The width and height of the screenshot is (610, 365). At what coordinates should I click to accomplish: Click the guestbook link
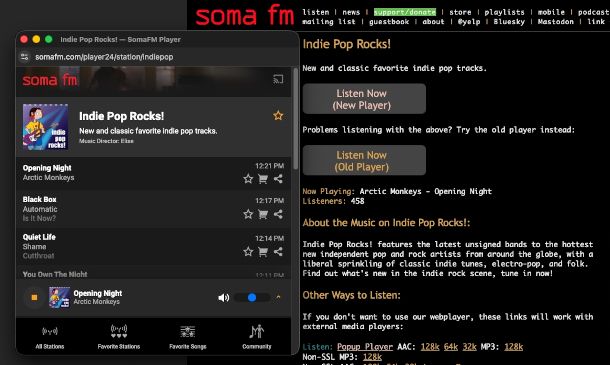(x=389, y=22)
